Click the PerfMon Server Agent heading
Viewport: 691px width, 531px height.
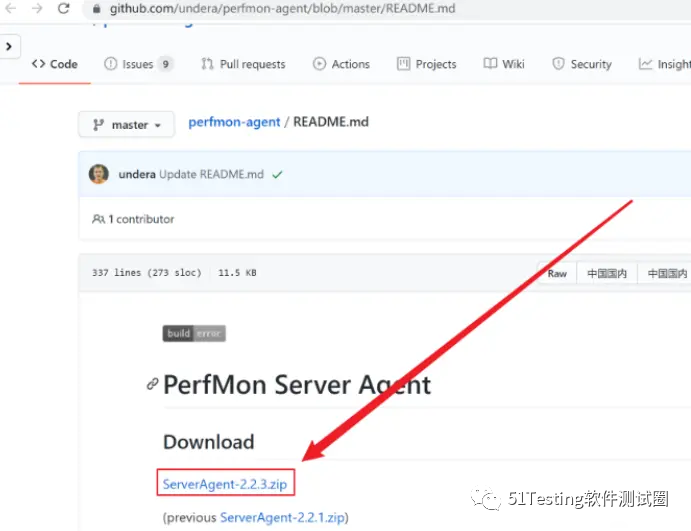pyautogui.click(x=297, y=385)
